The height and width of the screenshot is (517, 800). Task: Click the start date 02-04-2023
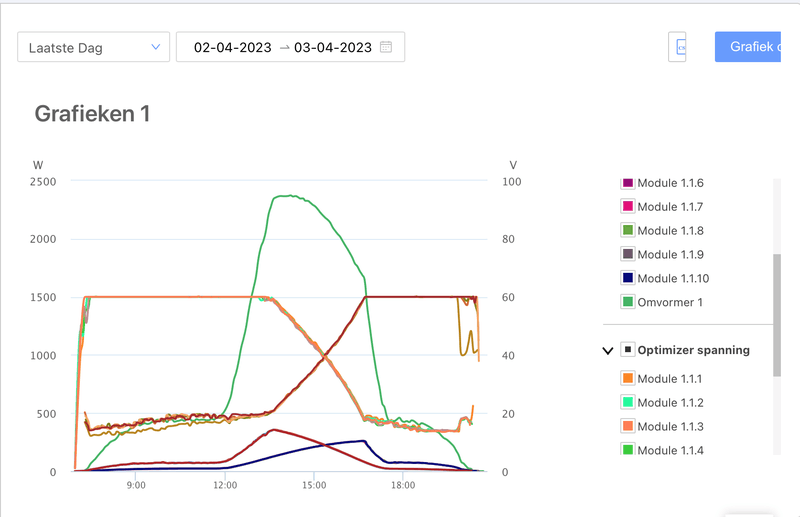click(232, 47)
